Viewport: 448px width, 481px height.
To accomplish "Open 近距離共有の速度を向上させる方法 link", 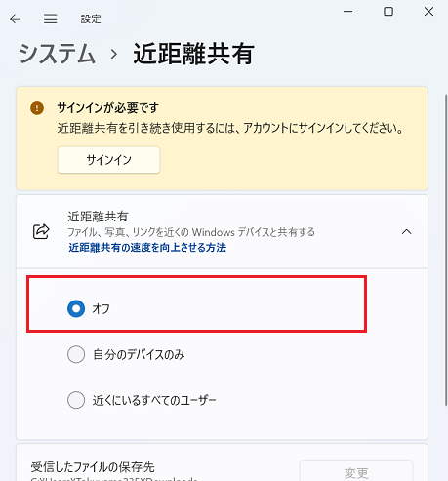I will 147,248.
